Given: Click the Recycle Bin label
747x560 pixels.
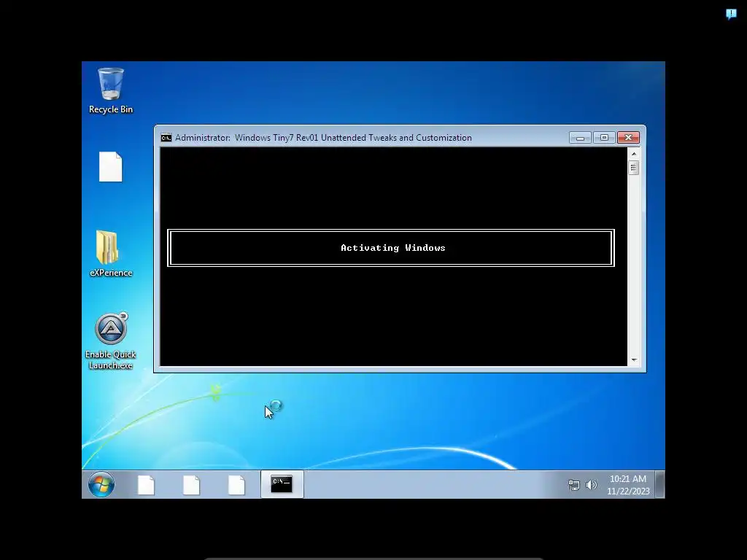Looking at the screenshot, I should 111,109.
